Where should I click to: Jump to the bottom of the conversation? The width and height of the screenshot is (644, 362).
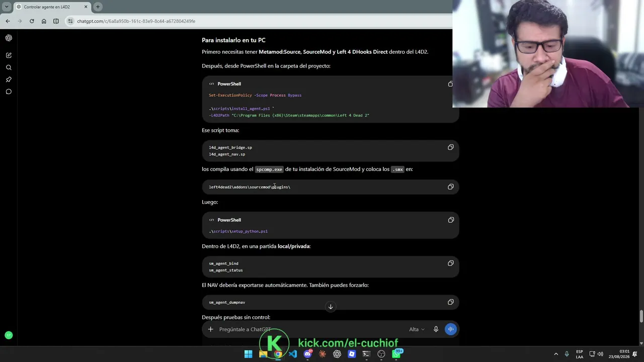[331, 307]
